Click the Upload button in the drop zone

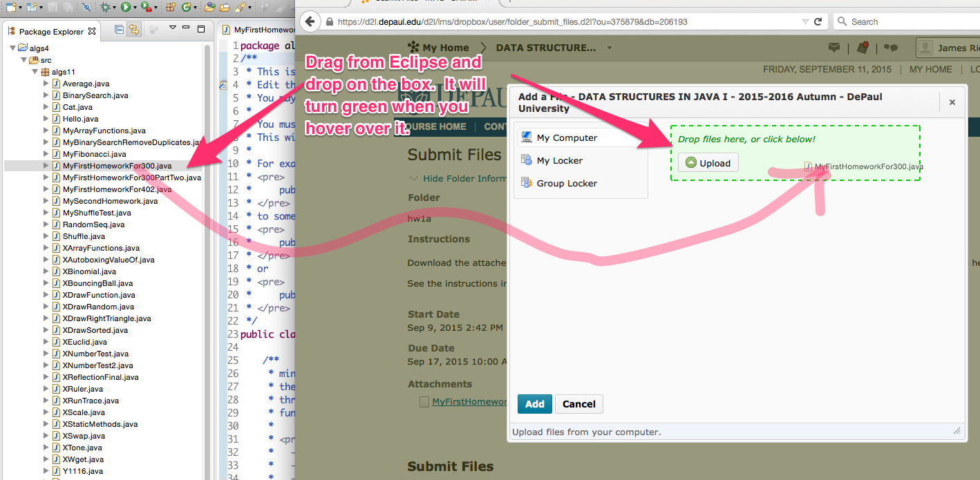(708, 163)
